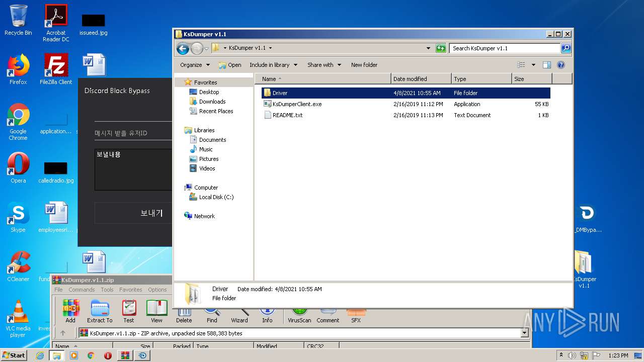Screen dimensions: 644x362
Task: Open WinRAR Tools menu
Action: (107, 290)
